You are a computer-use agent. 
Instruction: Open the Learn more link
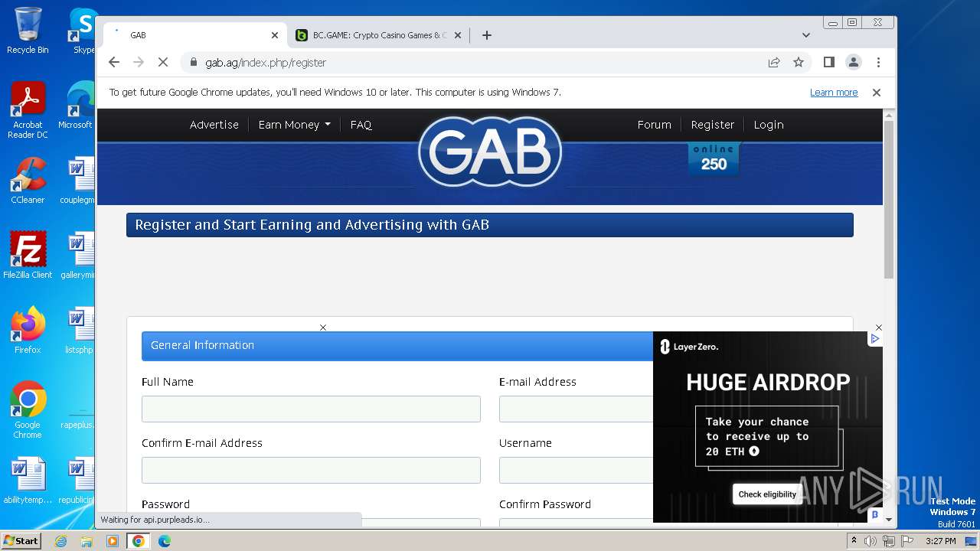pyautogui.click(x=834, y=93)
